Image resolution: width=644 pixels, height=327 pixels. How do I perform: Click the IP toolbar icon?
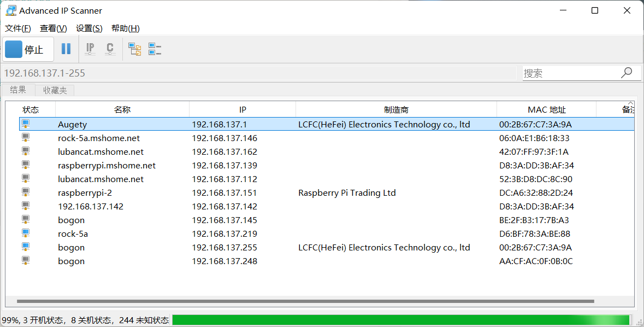pyautogui.click(x=90, y=49)
